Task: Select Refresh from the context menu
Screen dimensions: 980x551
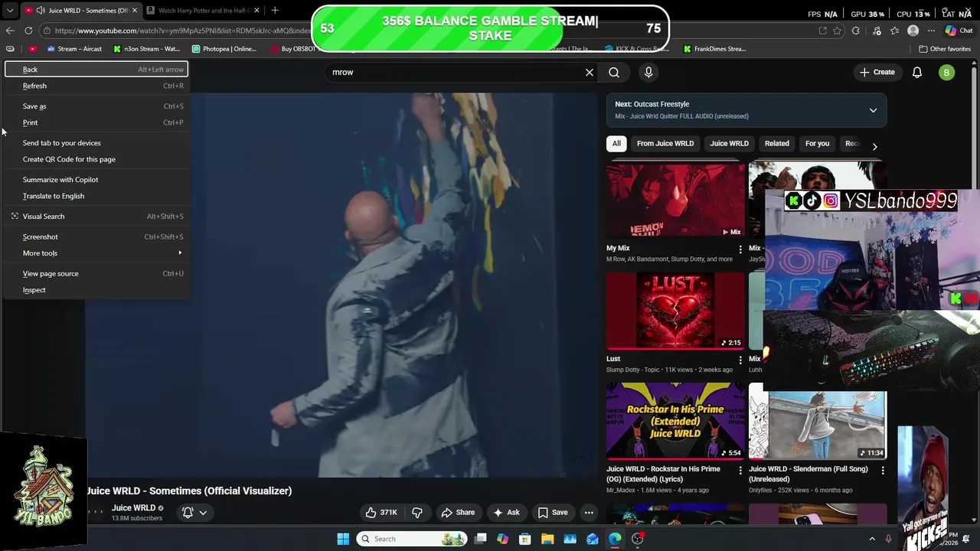Action: tap(96, 86)
